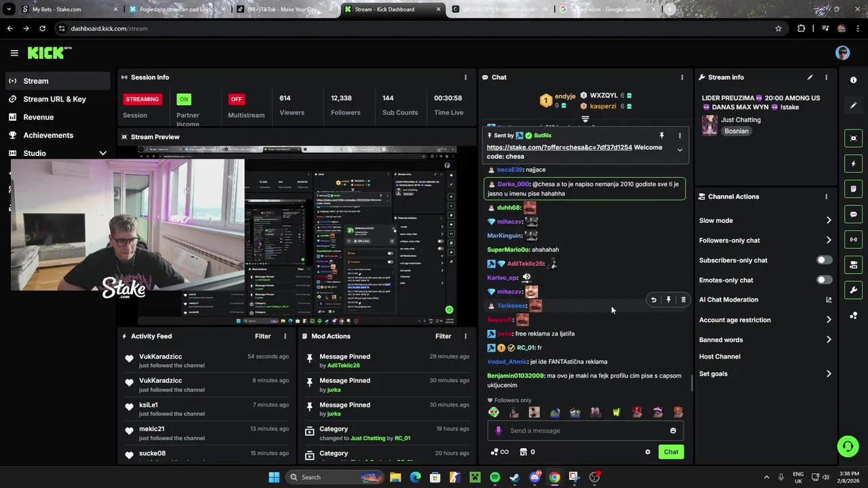
Task: Open the stake.com offer link in pinned message
Action: [559, 147]
